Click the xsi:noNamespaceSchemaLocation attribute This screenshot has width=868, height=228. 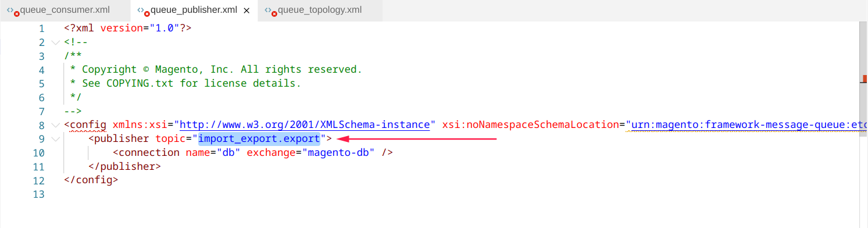pos(530,124)
